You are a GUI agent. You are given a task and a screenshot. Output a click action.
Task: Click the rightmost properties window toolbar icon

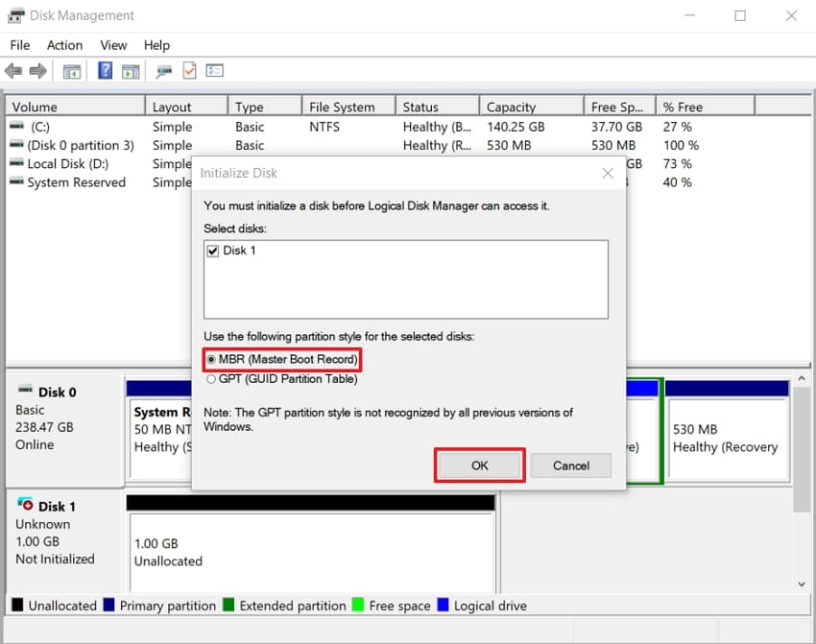[214, 70]
